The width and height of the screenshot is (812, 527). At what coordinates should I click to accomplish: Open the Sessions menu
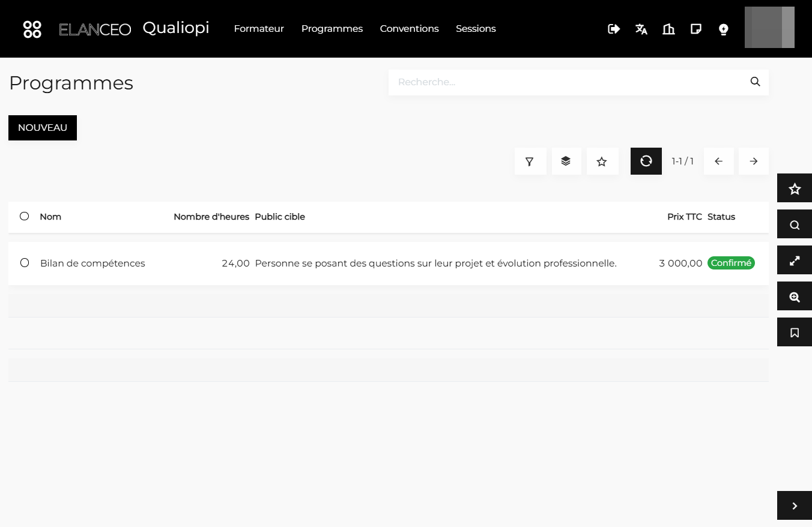pyautogui.click(x=476, y=29)
